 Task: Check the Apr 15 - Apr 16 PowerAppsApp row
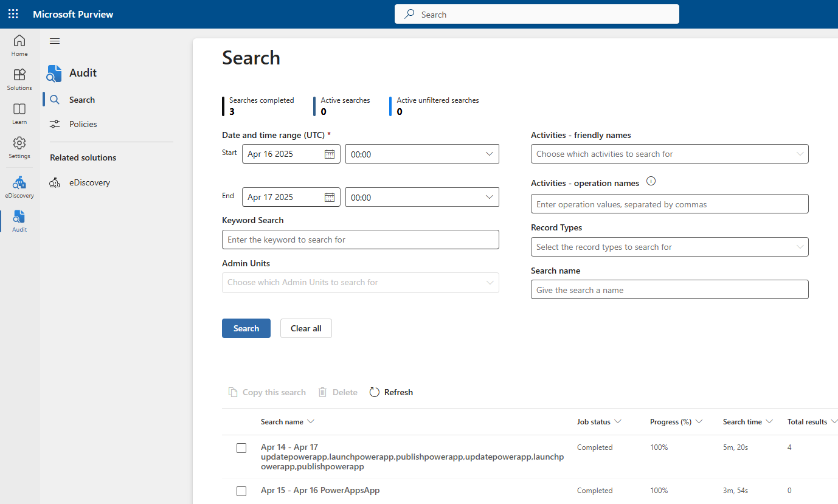(241, 491)
